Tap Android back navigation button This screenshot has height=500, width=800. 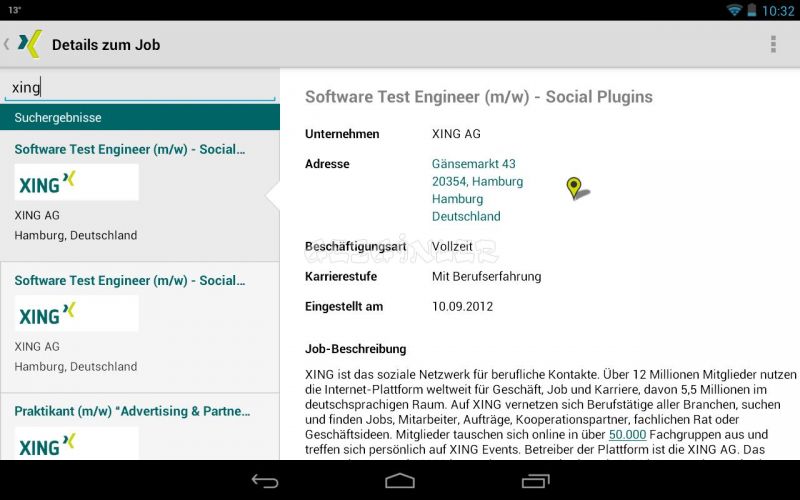coord(265,481)
